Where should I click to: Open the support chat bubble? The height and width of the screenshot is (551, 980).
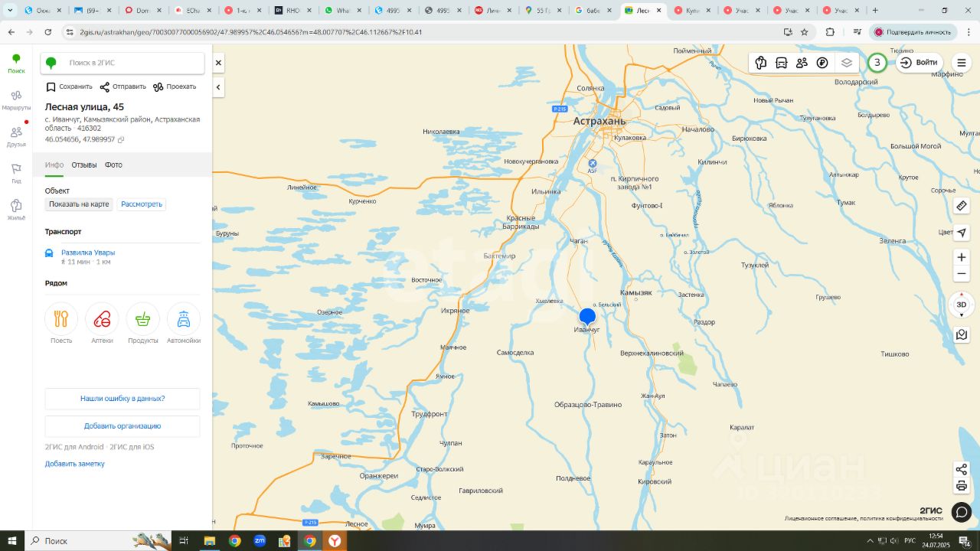click(x=962, y=511)
